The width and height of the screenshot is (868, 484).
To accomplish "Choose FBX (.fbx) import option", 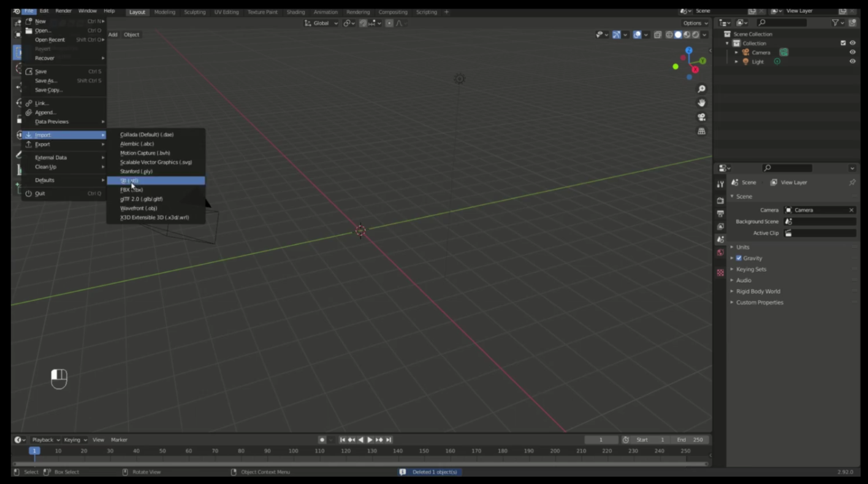I will [156, 190].
